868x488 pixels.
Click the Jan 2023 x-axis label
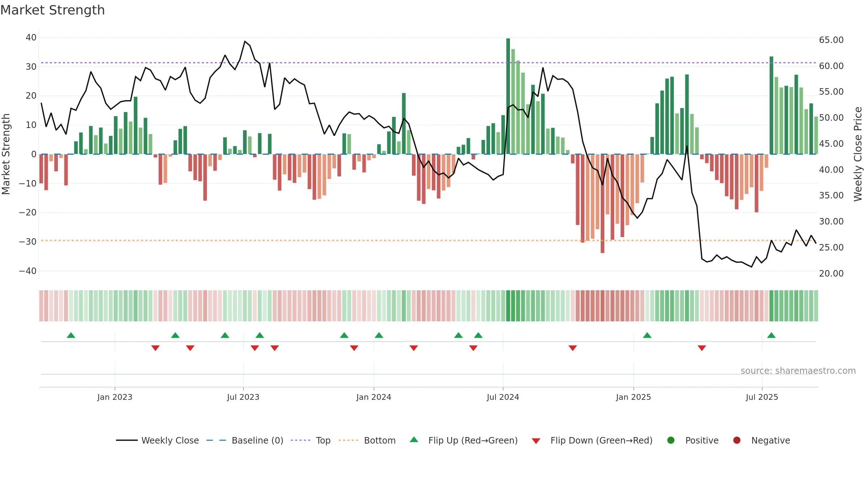115,397
